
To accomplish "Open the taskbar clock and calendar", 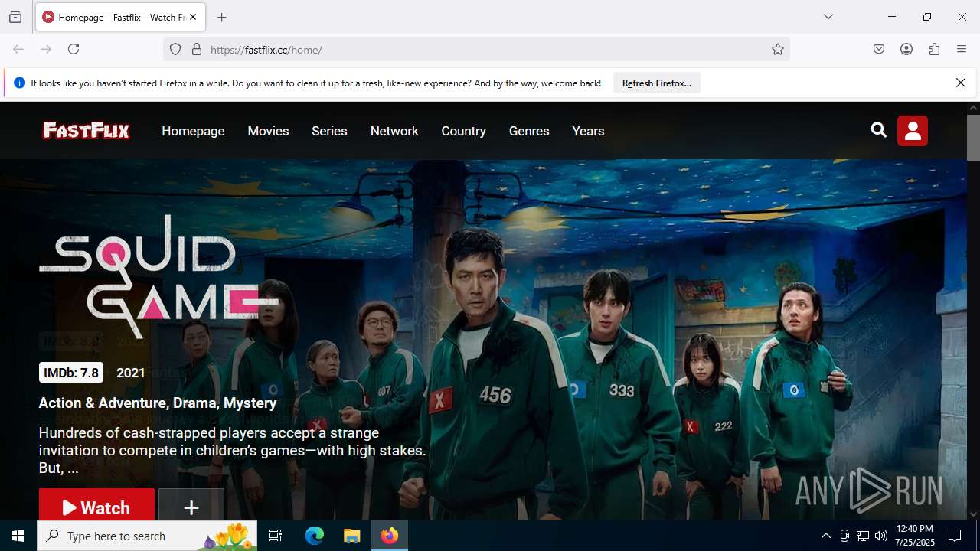I will pyautogui.click(x=914, y=536).
